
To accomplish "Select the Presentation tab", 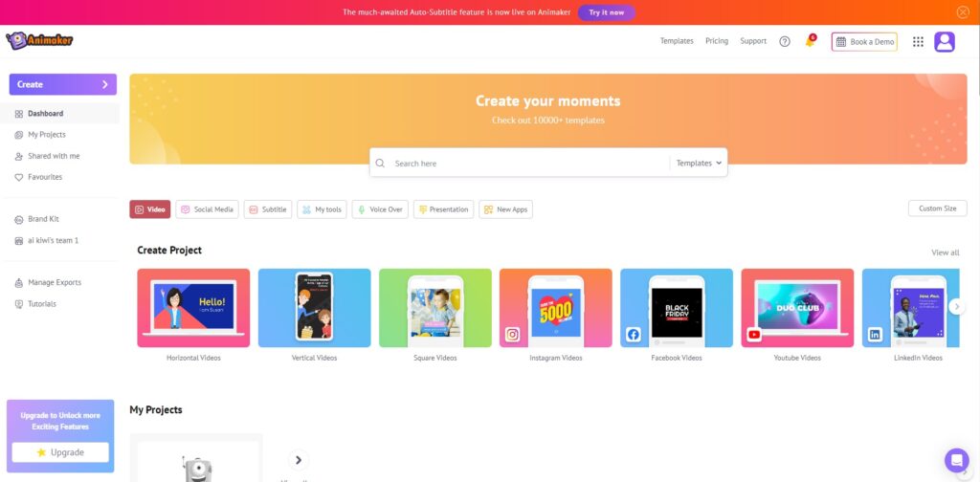I will click(443, 209).
